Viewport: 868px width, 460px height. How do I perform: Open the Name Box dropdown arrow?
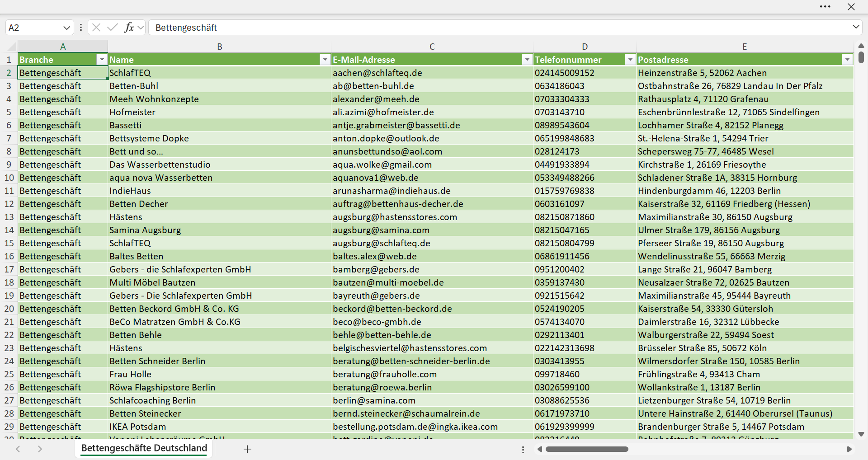click(66, 28)
